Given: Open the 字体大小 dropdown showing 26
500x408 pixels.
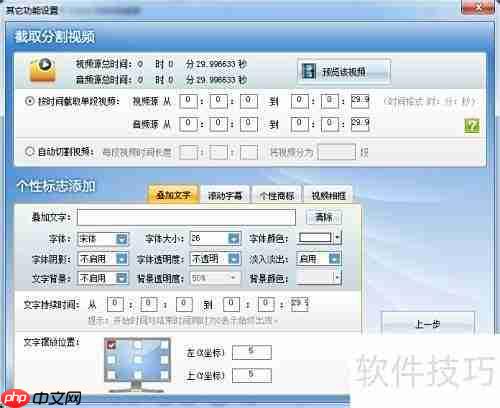Looking at the screenshot, I should point(215,238).
